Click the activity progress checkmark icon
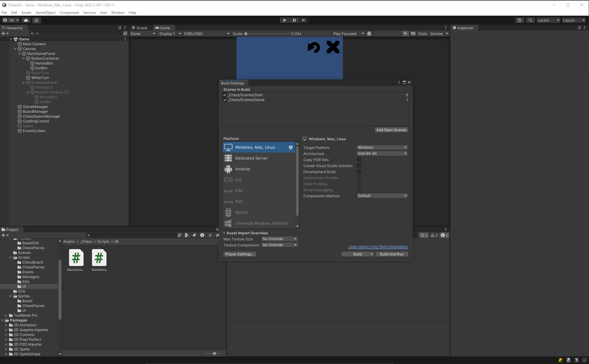This screenshot has width=589, height=364. click(x=584, y=360)
